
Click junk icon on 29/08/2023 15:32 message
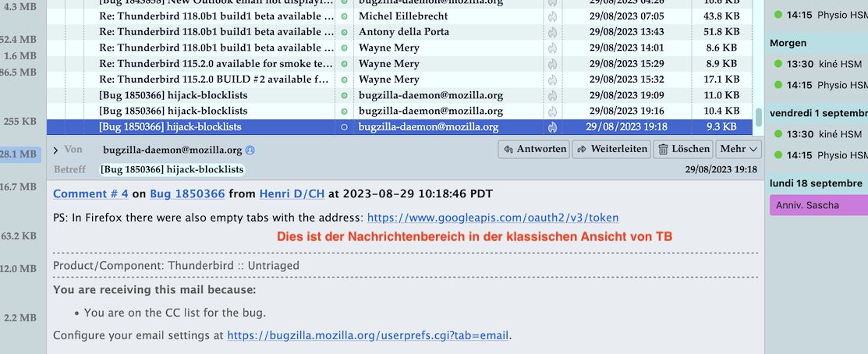(x=552, y=80)
